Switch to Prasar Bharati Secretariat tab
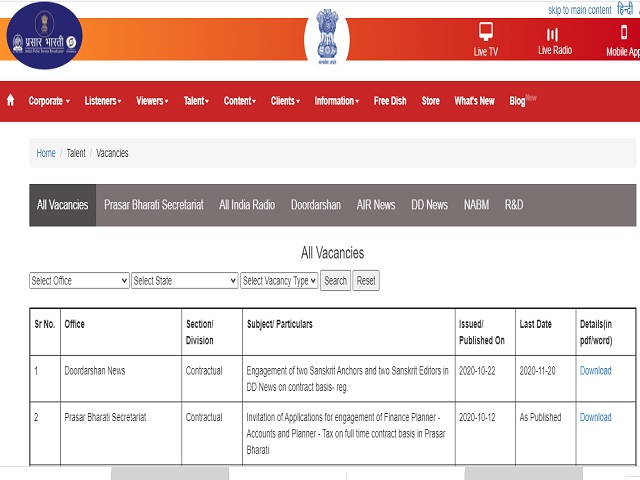The width and height of the screenshot is (640, 480). [x=154, y=205]
